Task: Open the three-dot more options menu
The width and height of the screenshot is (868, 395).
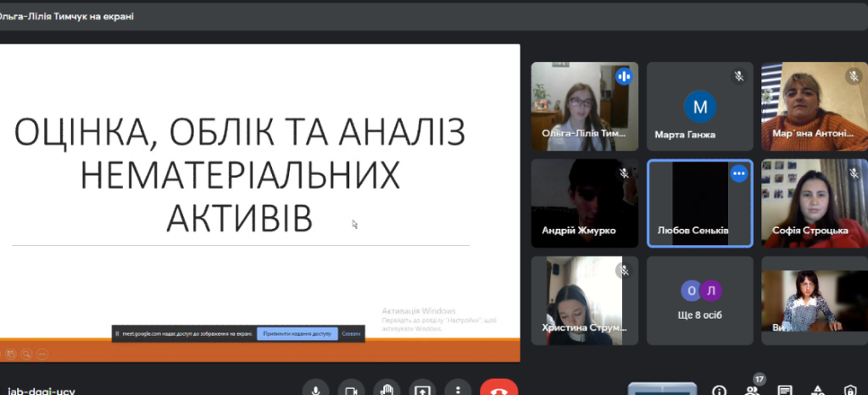Action: (x=457, y=389)
